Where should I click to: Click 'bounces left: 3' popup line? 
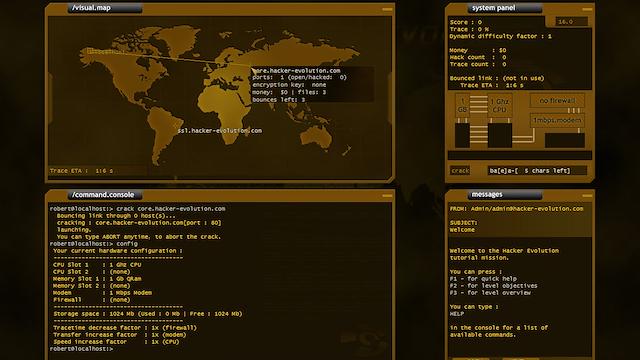coord(279,100)
